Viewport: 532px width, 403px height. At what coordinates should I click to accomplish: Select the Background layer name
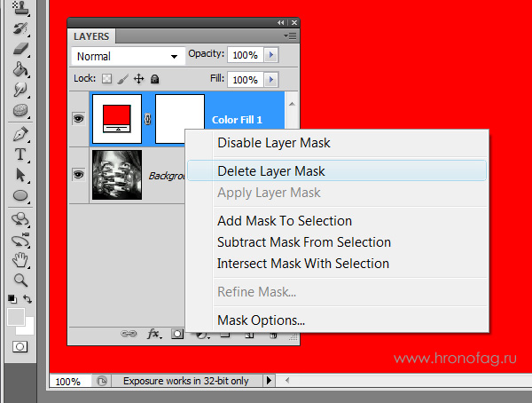point(167,176)
